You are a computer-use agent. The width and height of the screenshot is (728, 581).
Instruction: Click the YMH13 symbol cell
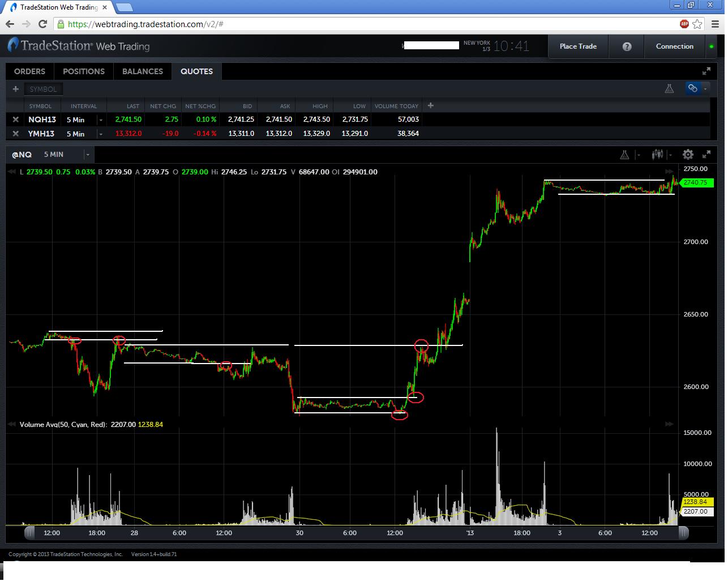[41, 134]
